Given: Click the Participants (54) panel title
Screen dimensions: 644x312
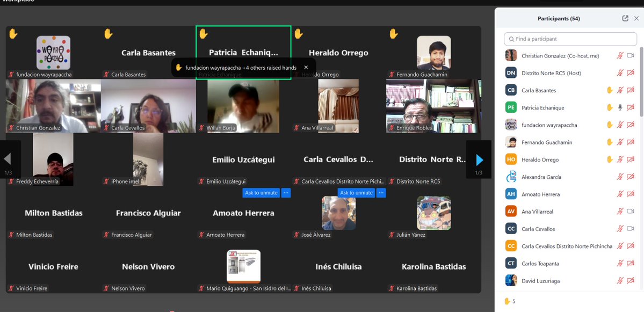Looking at the screenshot, I should coord(559,18).
